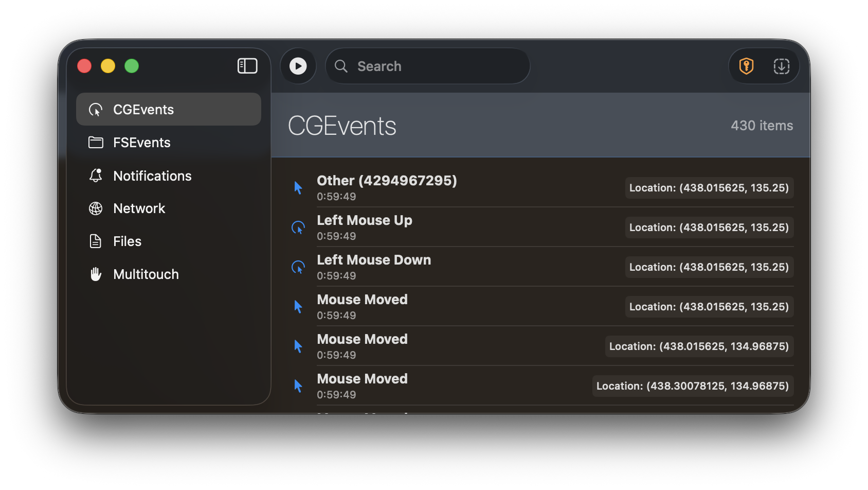Start capturing with the play button
The width and height of the screenshot is (868, 490).
tap(298, 66)
